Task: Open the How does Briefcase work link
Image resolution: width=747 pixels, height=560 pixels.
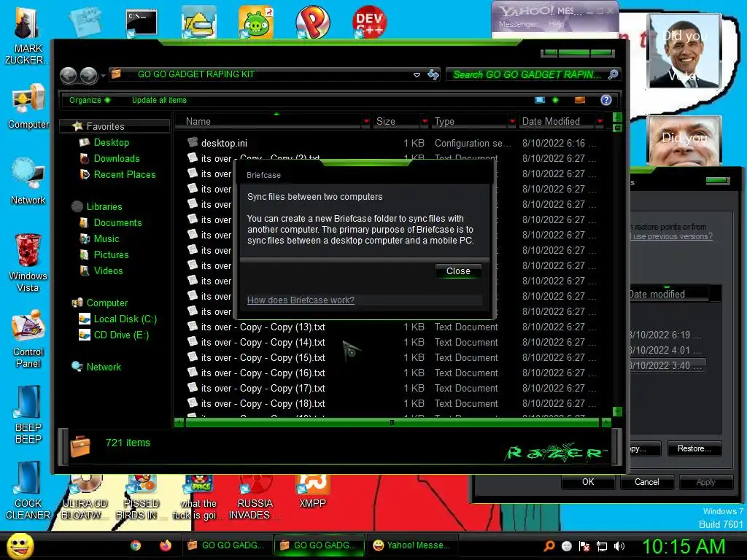Action: coord(301,300)
